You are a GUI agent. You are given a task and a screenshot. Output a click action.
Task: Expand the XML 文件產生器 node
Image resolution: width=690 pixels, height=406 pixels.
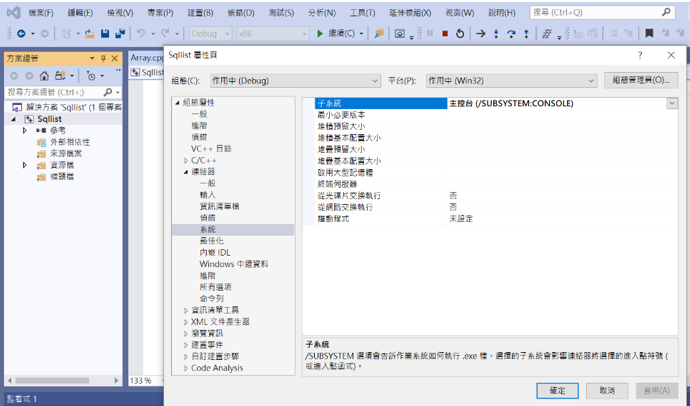186,322
